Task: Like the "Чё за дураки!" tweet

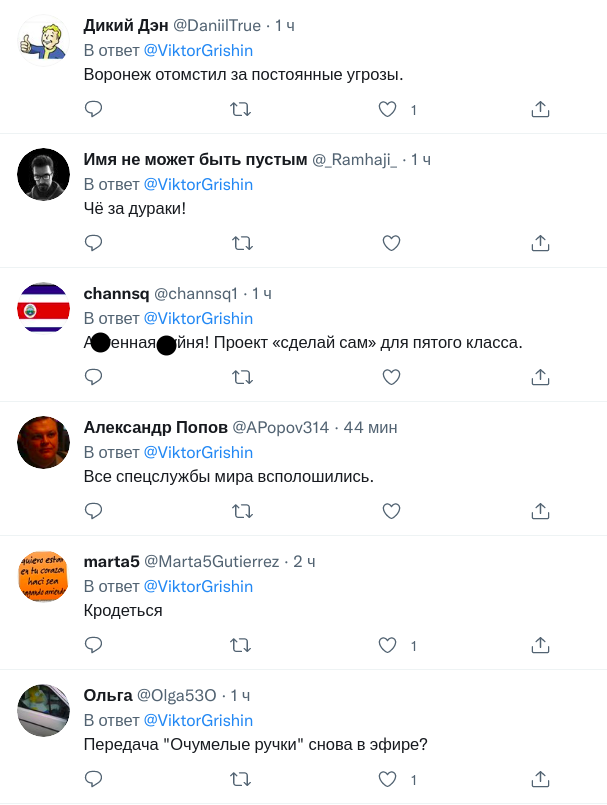Action: click(x=392, y=243)
